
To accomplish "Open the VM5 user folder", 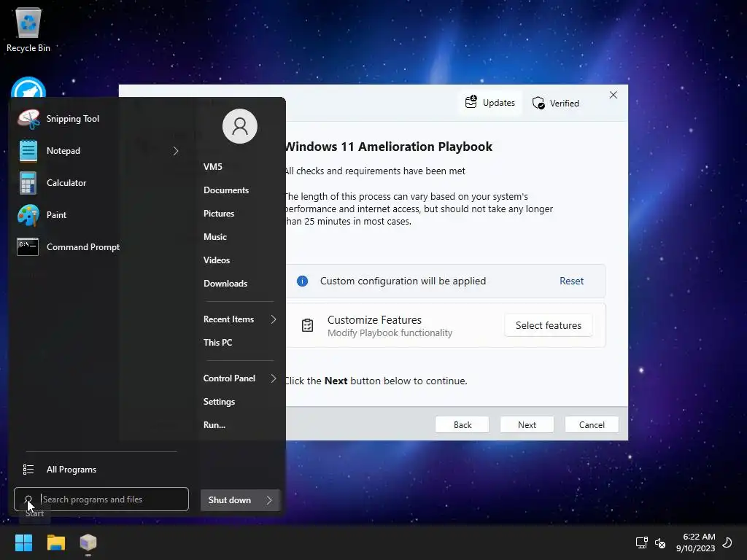I will (x=213, y=167).
